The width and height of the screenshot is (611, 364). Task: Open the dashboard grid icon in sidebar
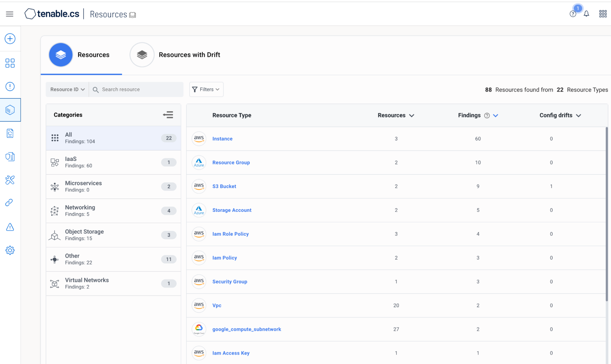(10, 63)
